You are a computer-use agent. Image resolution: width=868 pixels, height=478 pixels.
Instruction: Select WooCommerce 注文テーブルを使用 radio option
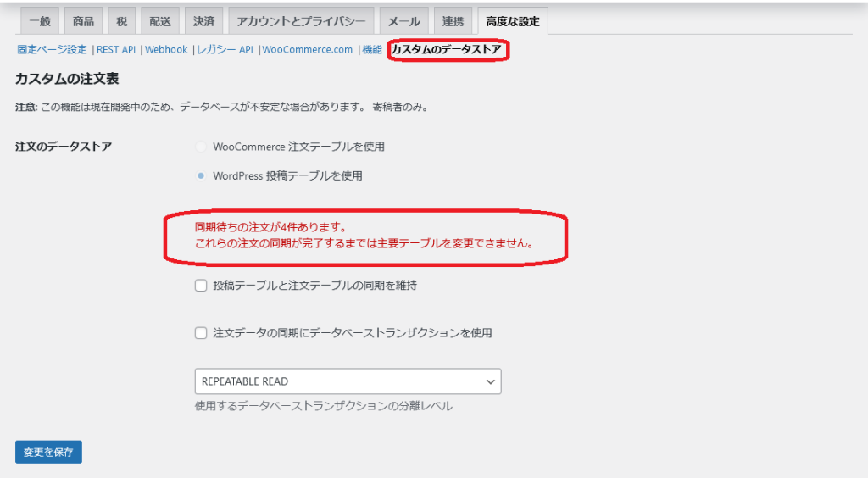[201, 147]
